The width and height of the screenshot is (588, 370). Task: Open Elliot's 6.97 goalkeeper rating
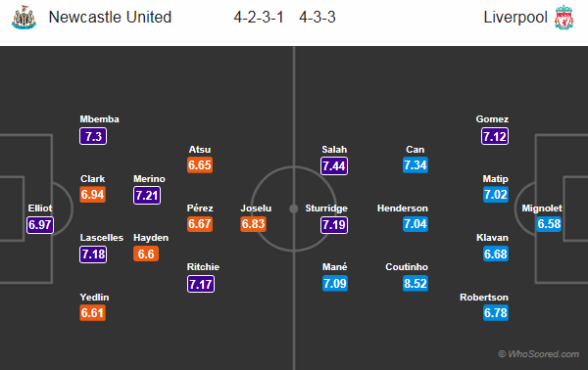click(40, 225)
